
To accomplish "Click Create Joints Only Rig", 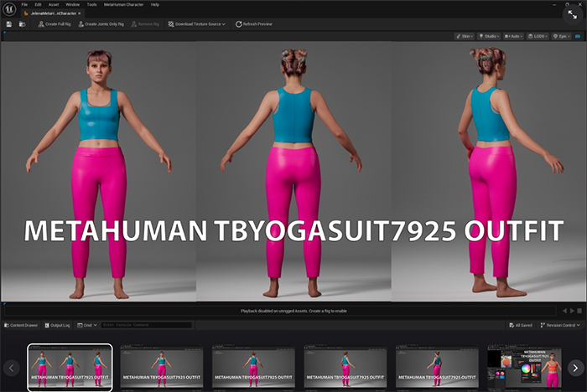I will pyautogui.click(x=101, y=24).
